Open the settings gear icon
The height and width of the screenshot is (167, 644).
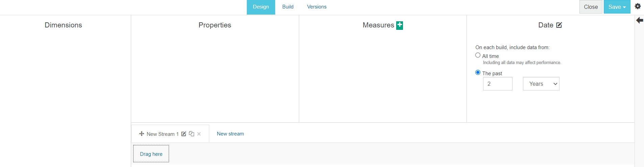click(x=638, y=6)
